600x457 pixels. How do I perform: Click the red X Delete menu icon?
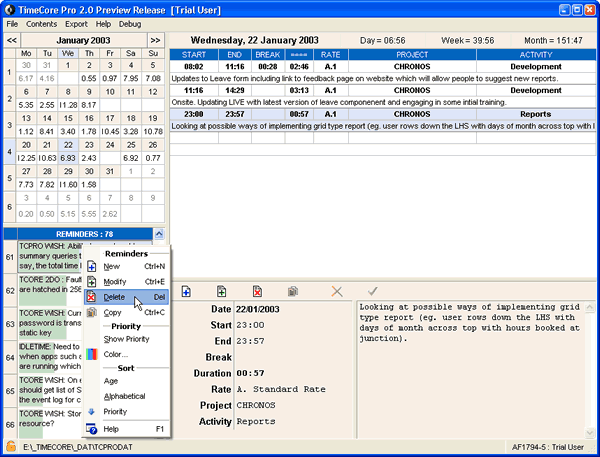(91, 297)
